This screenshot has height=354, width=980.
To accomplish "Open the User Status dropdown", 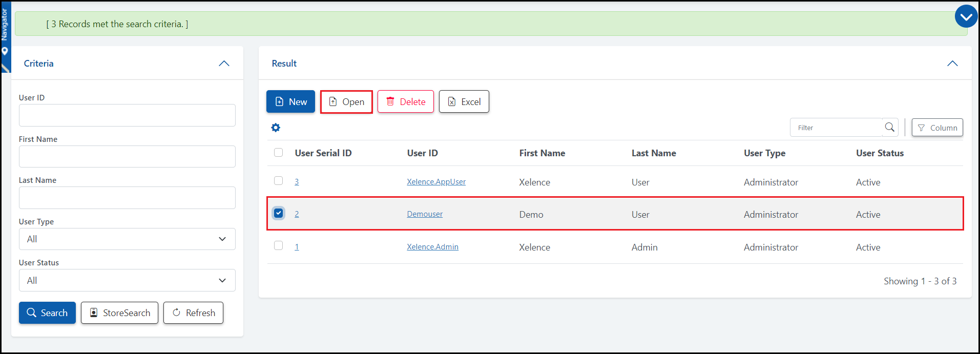I will pos(127,280).
